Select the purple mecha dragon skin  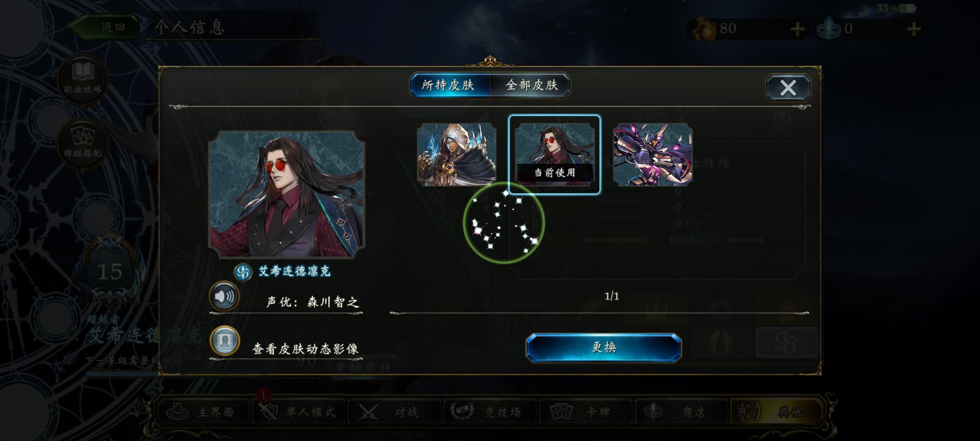click(653, 154)
